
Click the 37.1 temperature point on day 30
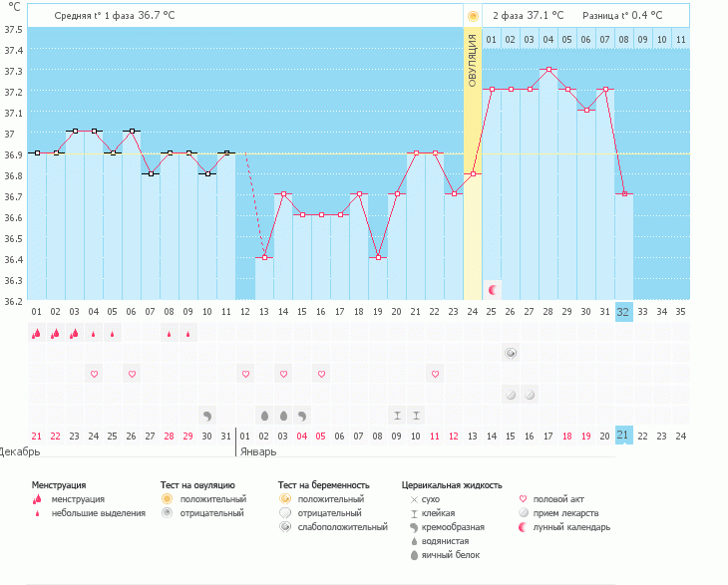586,110
